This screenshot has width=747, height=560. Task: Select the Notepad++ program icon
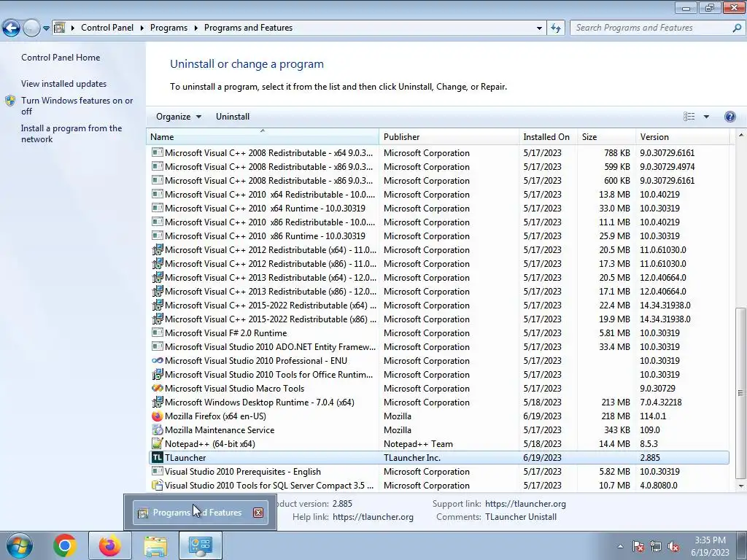click(x=158, y=444)
